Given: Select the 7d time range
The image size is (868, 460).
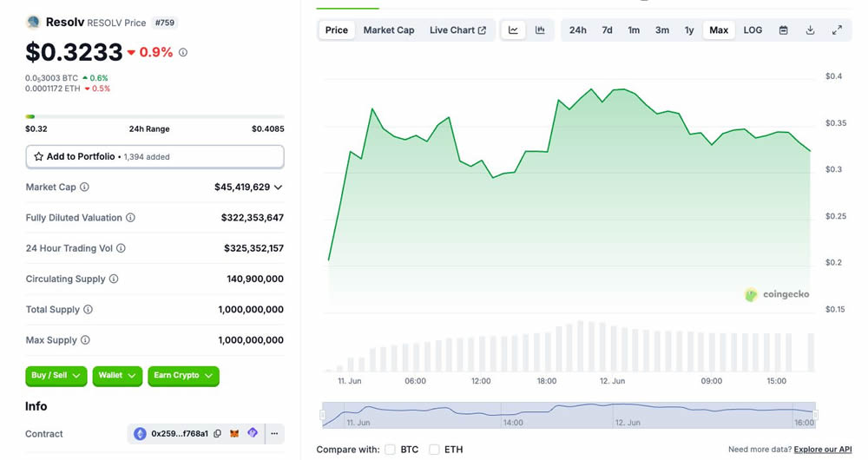Looking at the screenshot, I should click(x=607, y=30).
